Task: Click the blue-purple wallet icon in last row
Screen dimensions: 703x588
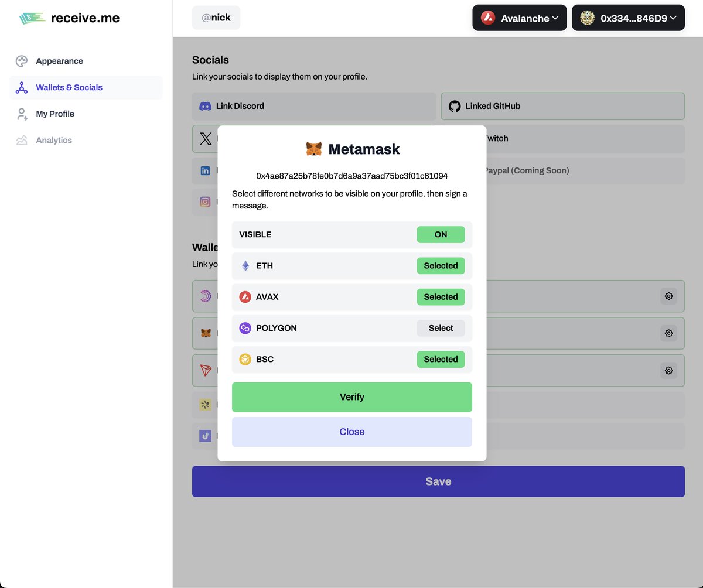Action: tap(205, 436)
